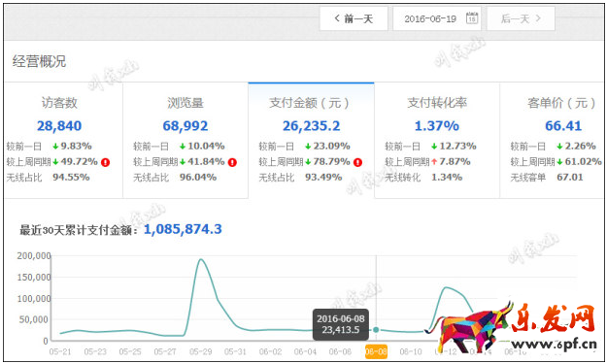Select the 浏览量 metric tab
The height and width of the screenshot is (364, 607).
(185, 140)
